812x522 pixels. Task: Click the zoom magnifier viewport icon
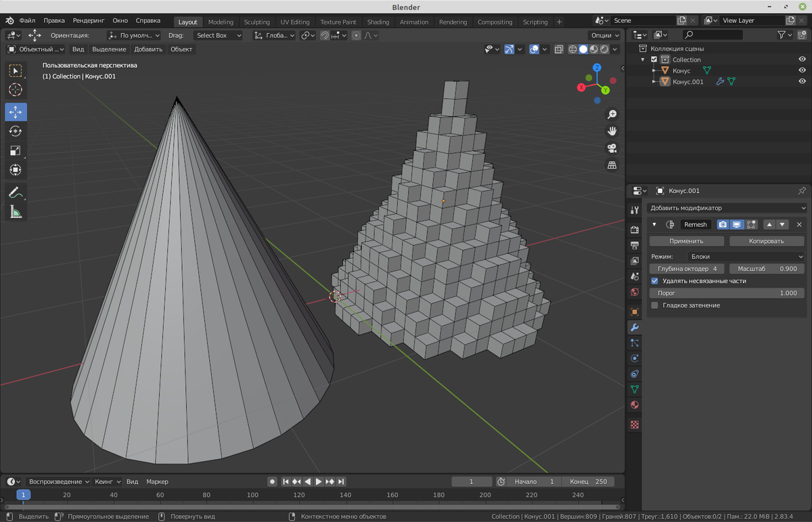(612, 114)
